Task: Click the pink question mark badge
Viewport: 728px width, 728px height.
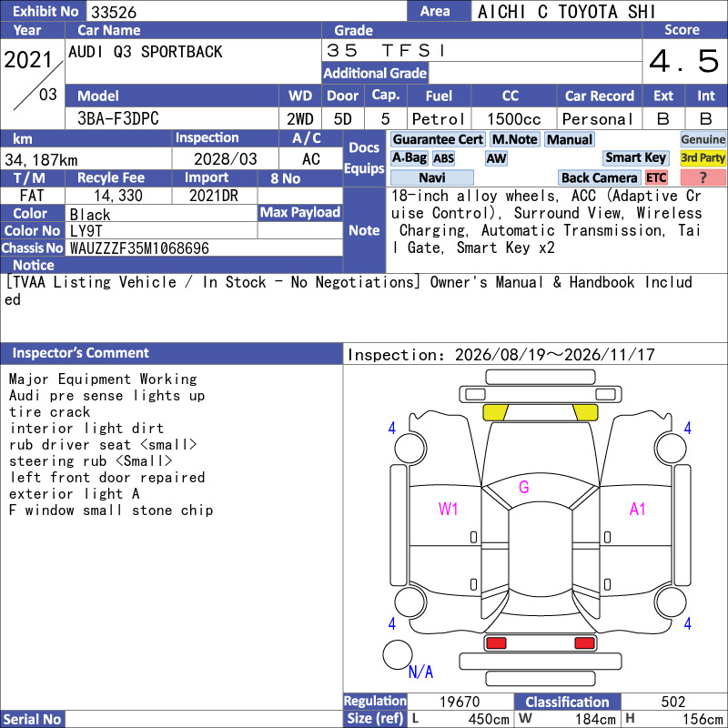Action: click(x=703, y=177)
